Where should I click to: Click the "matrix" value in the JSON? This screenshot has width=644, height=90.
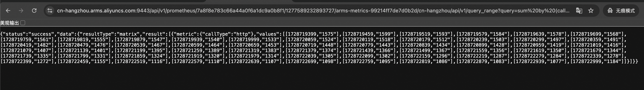coord(129,34)
